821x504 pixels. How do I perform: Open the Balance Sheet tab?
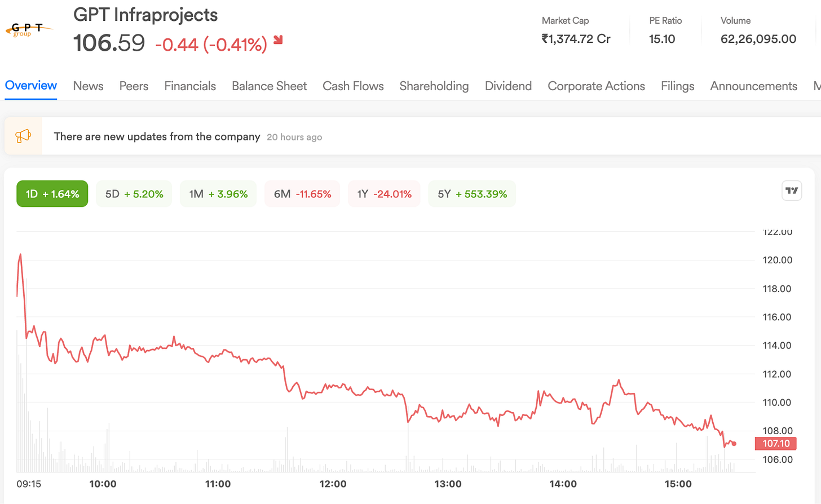pos(270,86)
